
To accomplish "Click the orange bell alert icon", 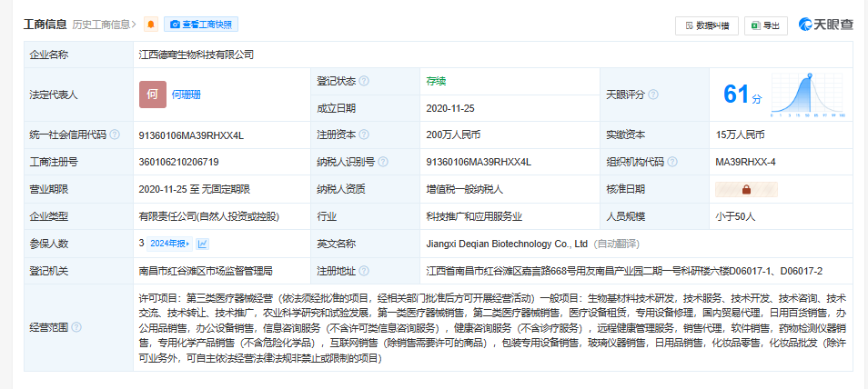I will click(151, 25).
